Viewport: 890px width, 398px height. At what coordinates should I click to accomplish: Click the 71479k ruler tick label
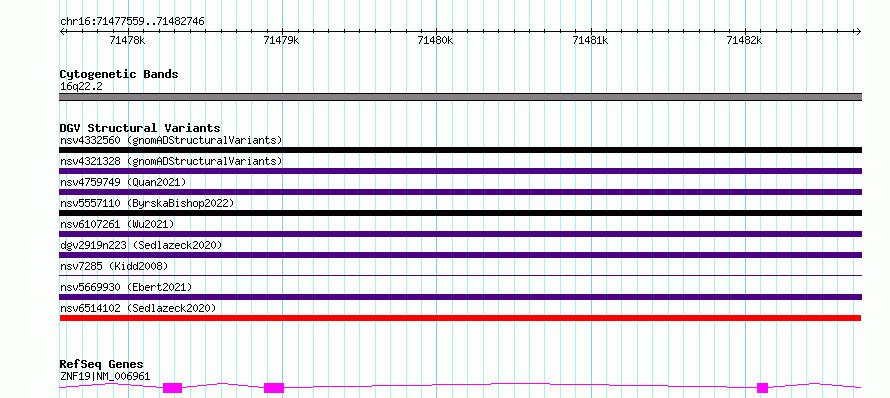tap(282, 40)
